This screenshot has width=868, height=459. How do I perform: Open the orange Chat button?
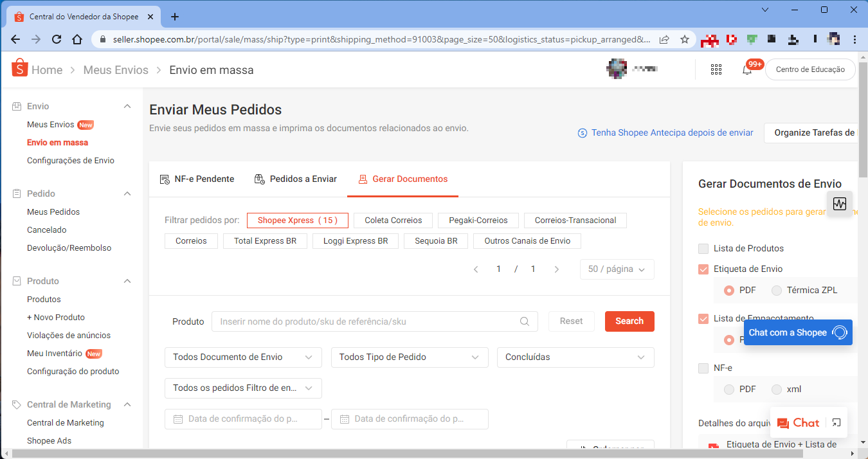(x=798, y=423)
